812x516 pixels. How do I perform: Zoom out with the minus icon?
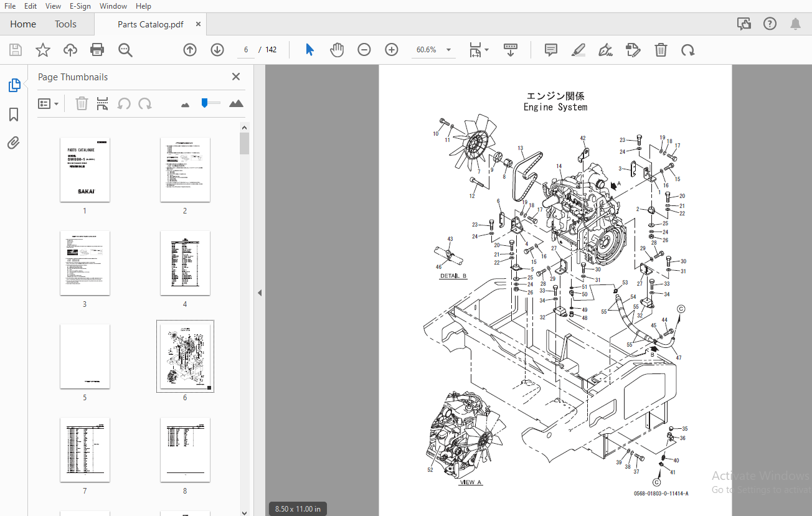click(x=364, y=50)
